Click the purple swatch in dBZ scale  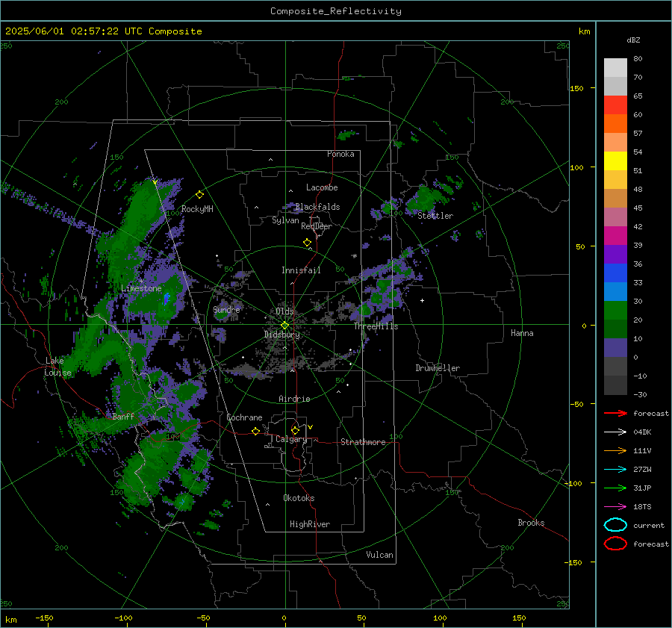[x=615, y=255]
